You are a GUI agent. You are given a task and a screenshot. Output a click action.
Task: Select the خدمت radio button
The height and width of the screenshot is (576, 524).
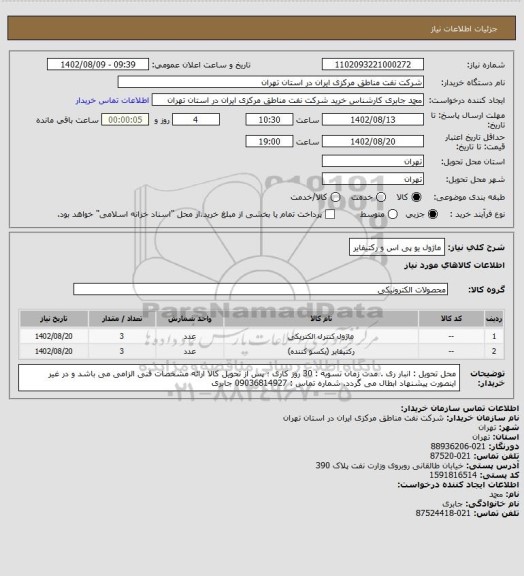[x=381, y=197]
